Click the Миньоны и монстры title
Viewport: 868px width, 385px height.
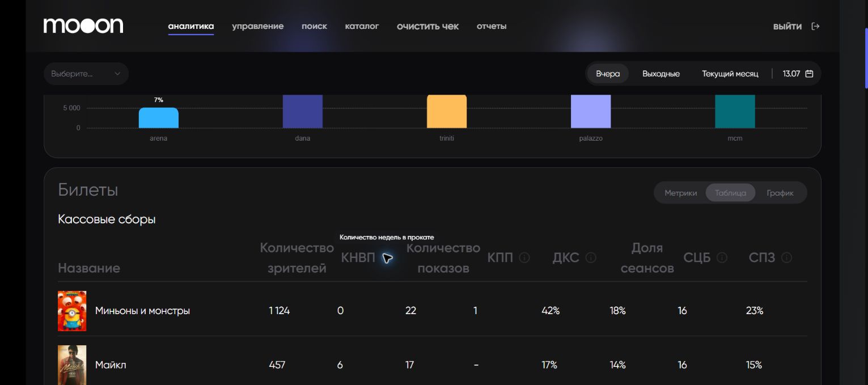pyautogui.click(x=142, y=311)
